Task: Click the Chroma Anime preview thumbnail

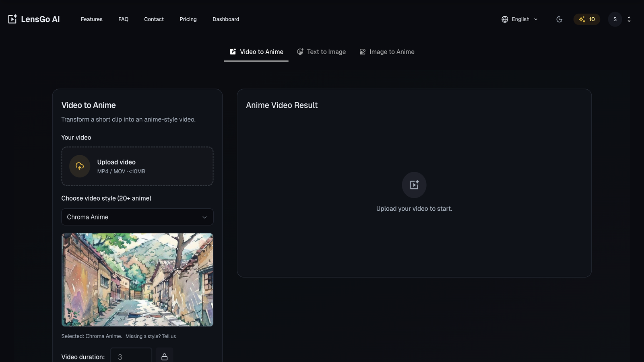Action: point(137,280)
